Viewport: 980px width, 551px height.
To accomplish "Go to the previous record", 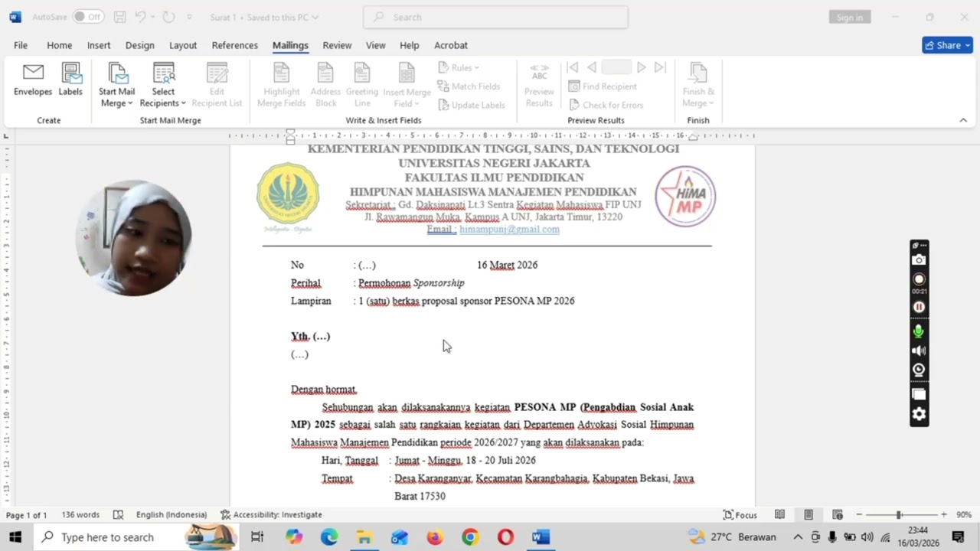I will coord(591,67).
